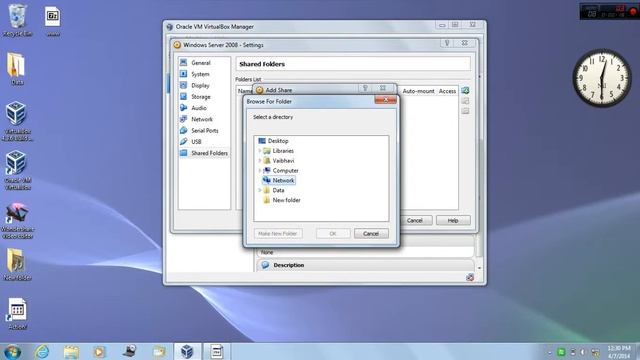
Task: Open the media player taskbar icon
Action: [100, 351]
